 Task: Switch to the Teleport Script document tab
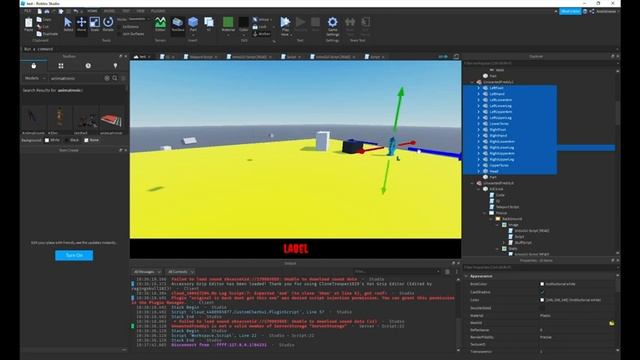[x=200, y=57]
